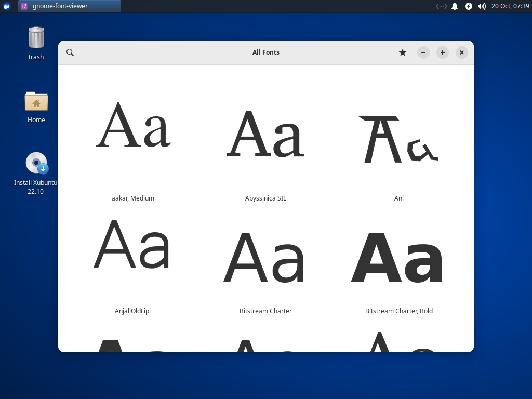Image resolution: width=532 pixels, height=399 pixels.
Task: Open the font search magnifier
Action: coord(70,52)
